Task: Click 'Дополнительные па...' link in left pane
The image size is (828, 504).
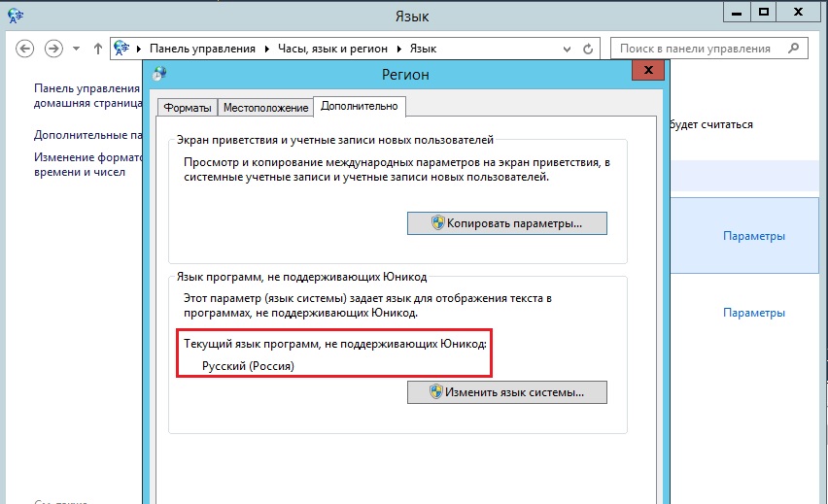Action: click(88, 135)
